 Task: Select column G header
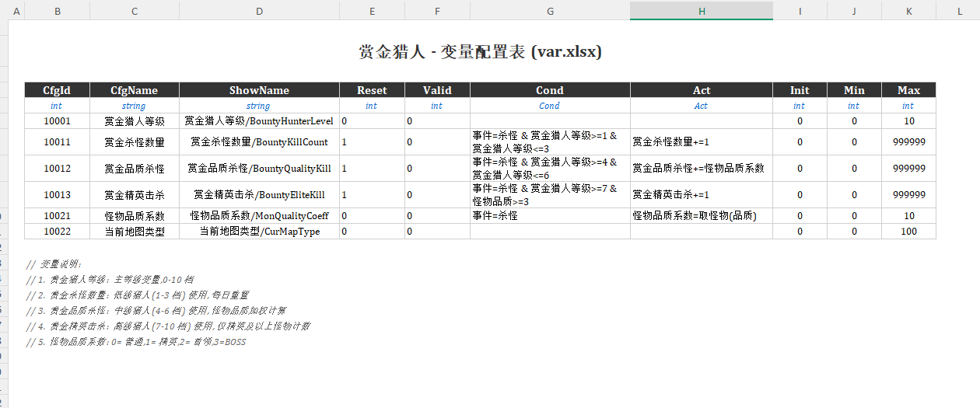[550, 10]
